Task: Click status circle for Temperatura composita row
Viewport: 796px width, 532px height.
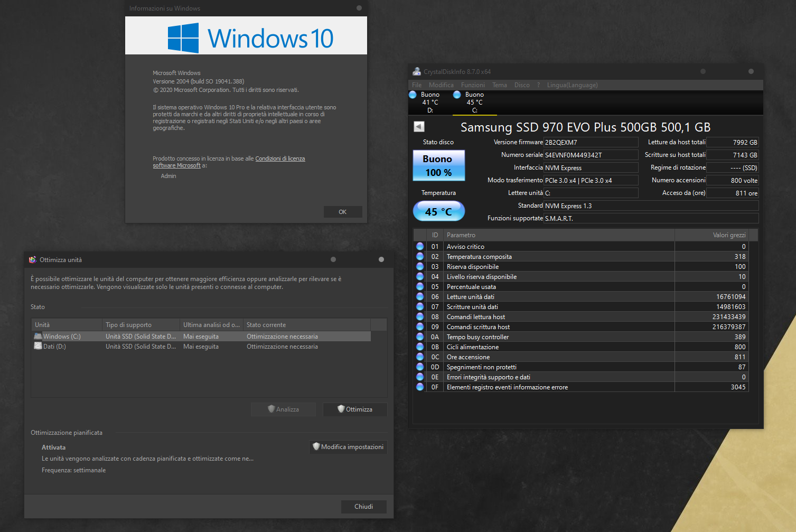Action: point(420,256)
